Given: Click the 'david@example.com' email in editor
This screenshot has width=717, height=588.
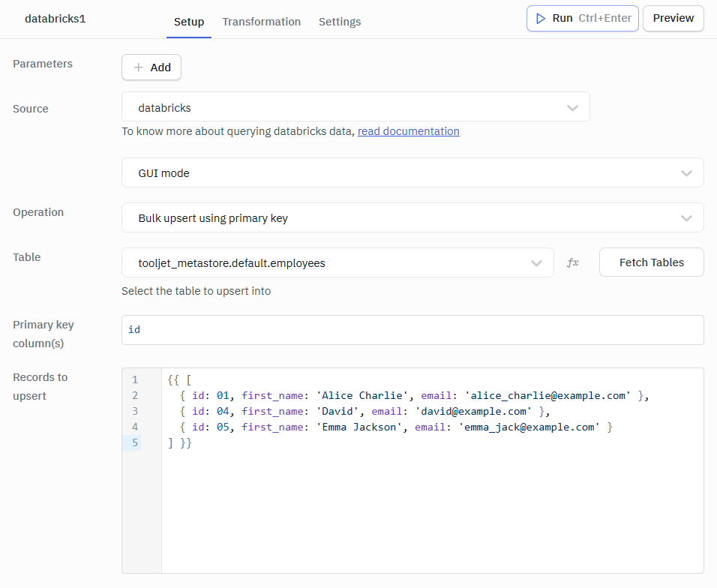Looking at the screenshot, I should click(x=473, y=411).
